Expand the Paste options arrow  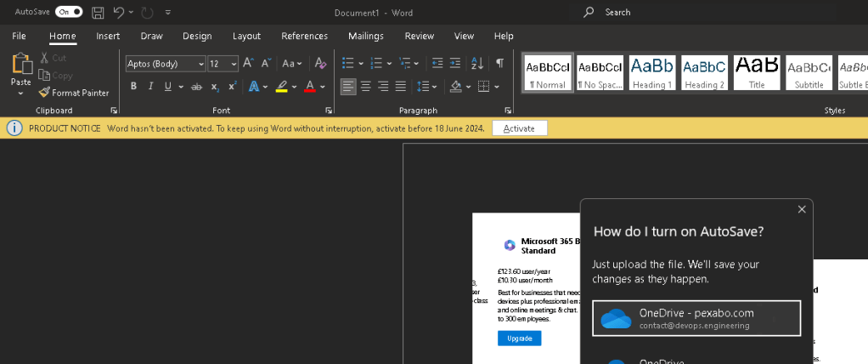[21, 93]
